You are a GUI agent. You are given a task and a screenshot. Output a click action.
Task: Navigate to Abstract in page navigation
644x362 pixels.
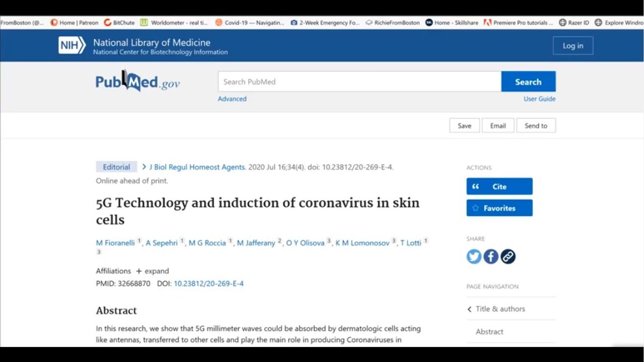click(x=490, y=331)
